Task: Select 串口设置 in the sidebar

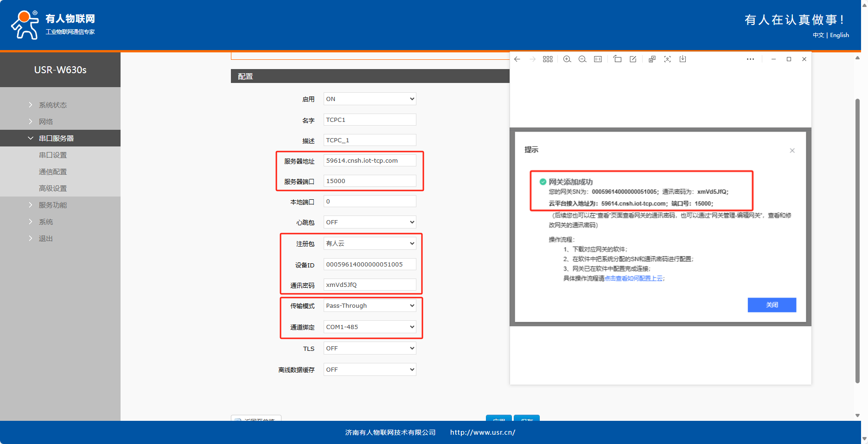Action: coord(53,155)
